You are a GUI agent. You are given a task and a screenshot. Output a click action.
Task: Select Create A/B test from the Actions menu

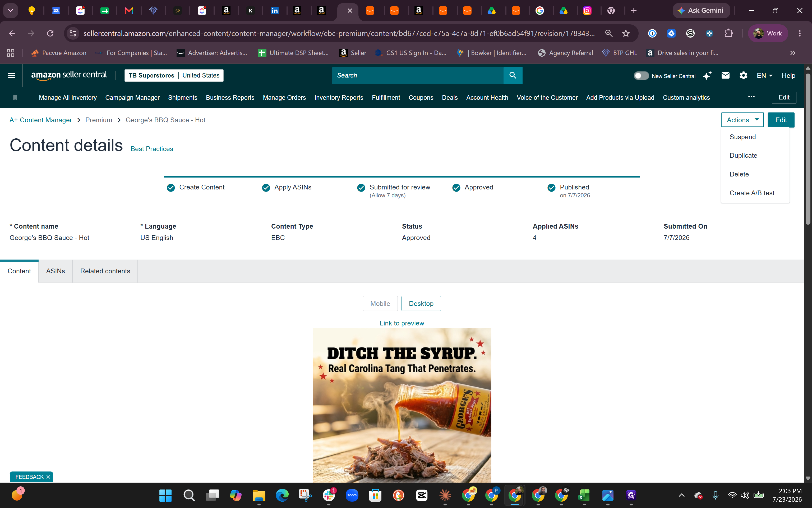[x=755, y=193]
